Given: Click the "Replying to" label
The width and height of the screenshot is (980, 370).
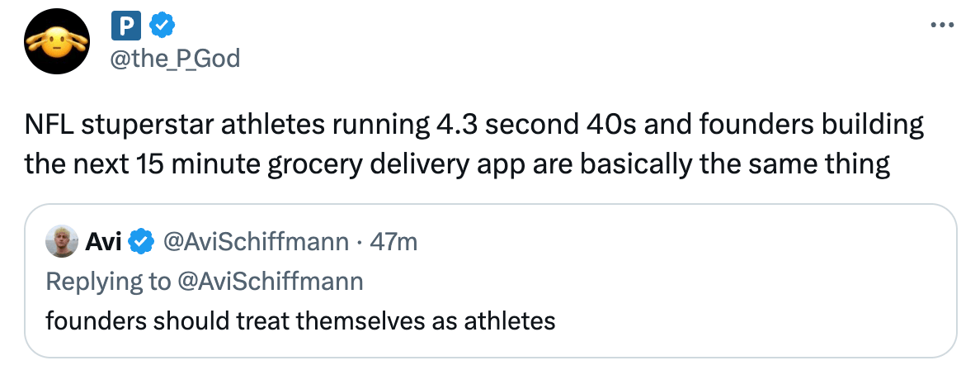Looking at the screenshot, I should 106,281.
